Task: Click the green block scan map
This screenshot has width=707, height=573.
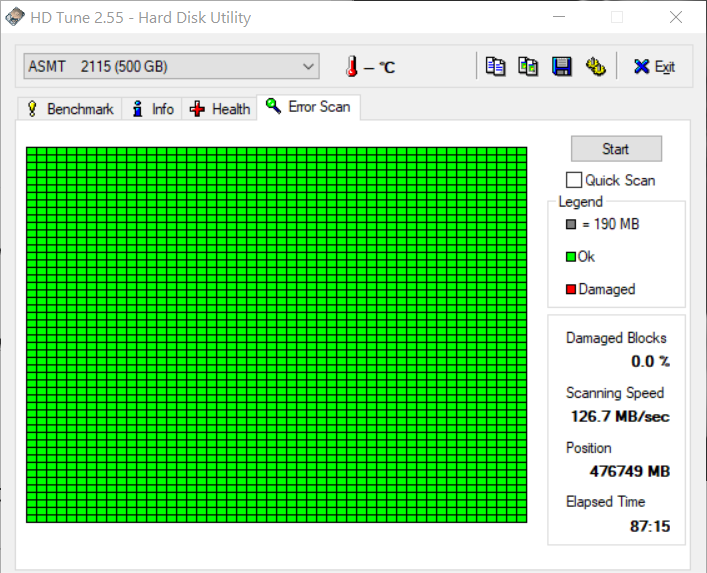Action: 276,334
